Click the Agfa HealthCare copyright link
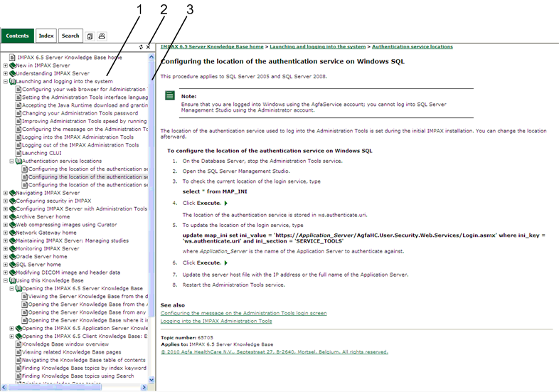This screenshot has width=559, height=392. tap(274, 352)
